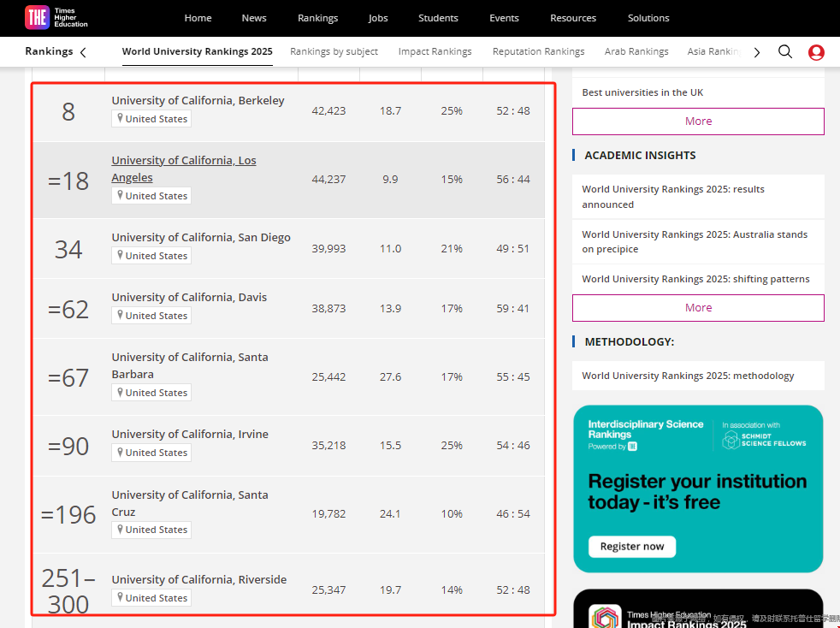Image resolution: width=840 pixels, height=628 pixels.
Task: Click United States tag under Berkeley
Action: coord(151,119)
